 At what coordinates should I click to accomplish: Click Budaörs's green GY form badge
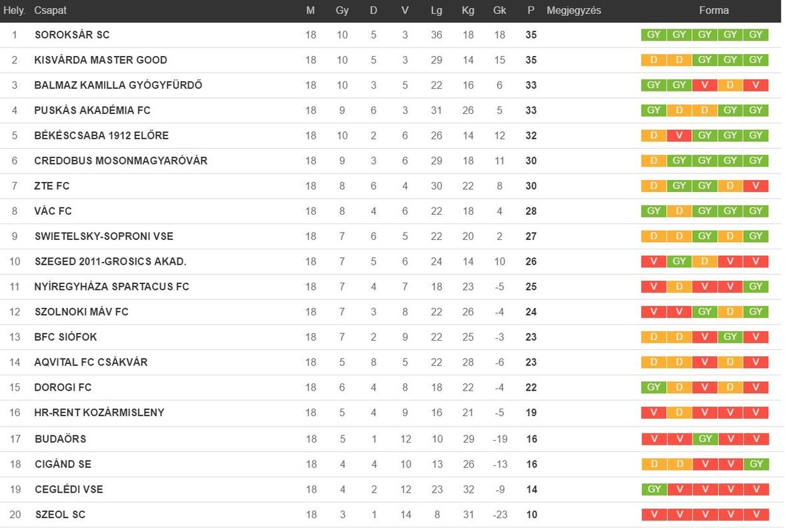tap(705, 439)
